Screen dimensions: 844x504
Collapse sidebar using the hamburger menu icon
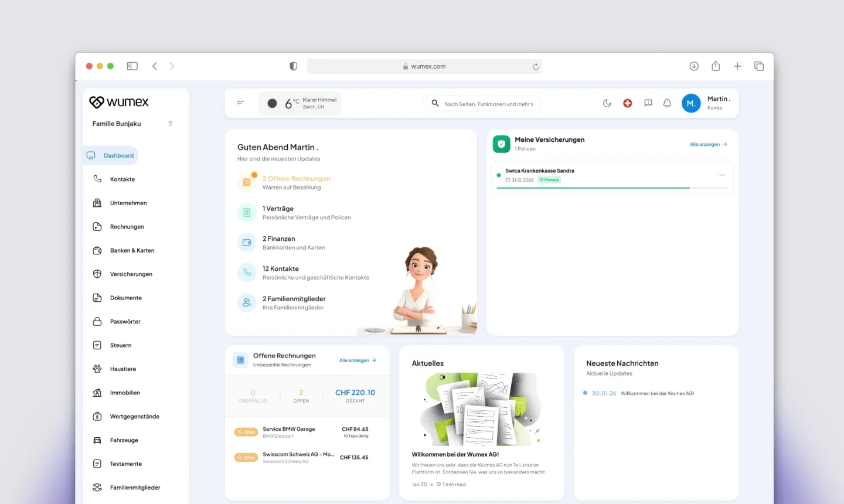point(240,103)
